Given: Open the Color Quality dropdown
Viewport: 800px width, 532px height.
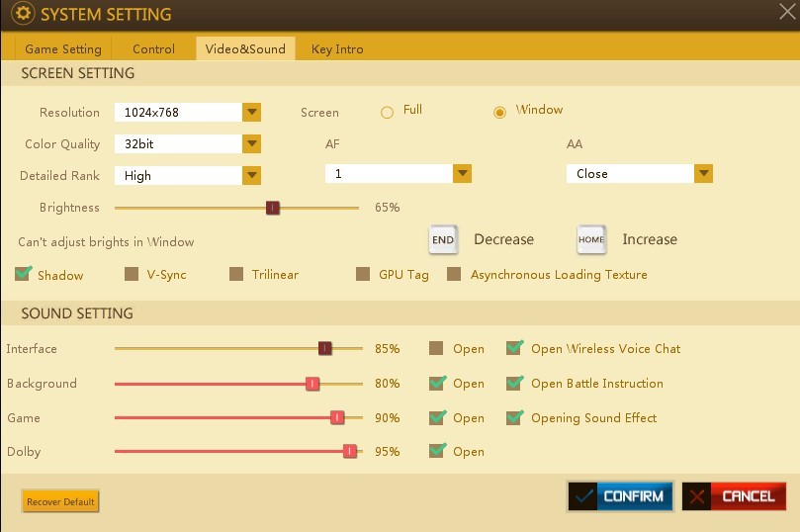Looking at the screenshot, I should pyautogui.click(x=251, y=143).
